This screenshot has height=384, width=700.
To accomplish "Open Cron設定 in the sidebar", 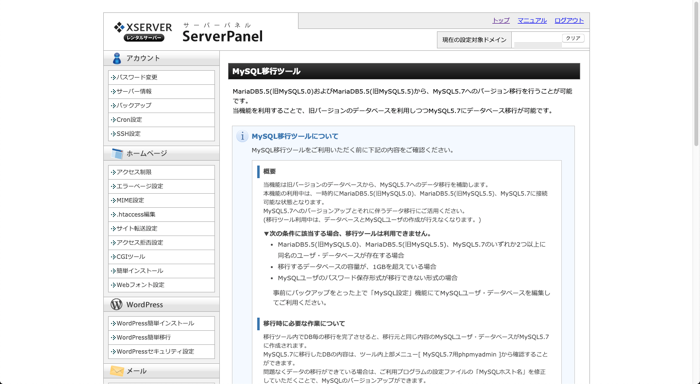I will [x=161, y=120].
